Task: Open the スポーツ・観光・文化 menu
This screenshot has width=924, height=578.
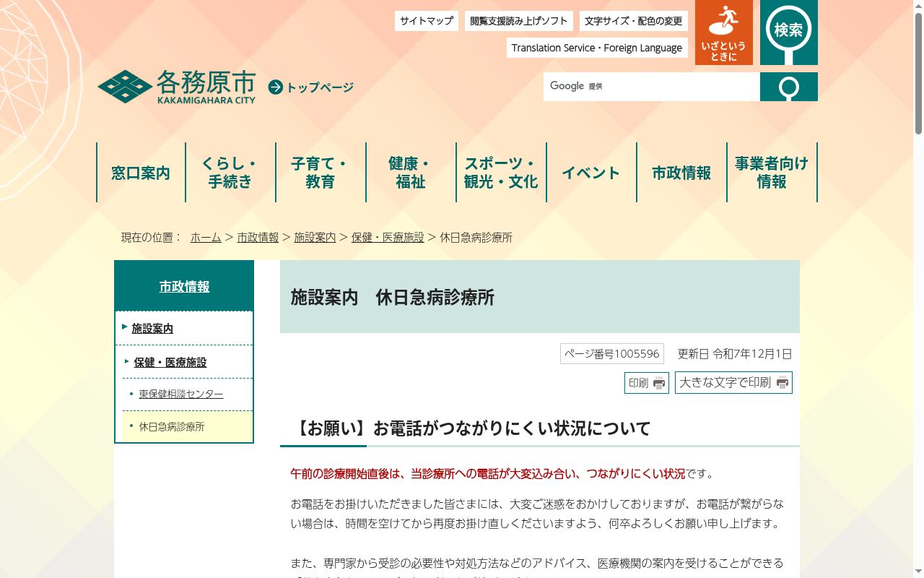Action: [501, 173]
